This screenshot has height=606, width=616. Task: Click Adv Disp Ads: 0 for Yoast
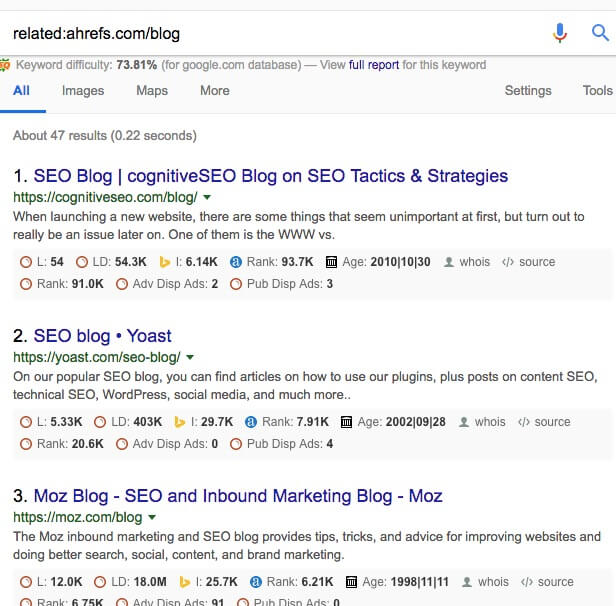(167, 444)
